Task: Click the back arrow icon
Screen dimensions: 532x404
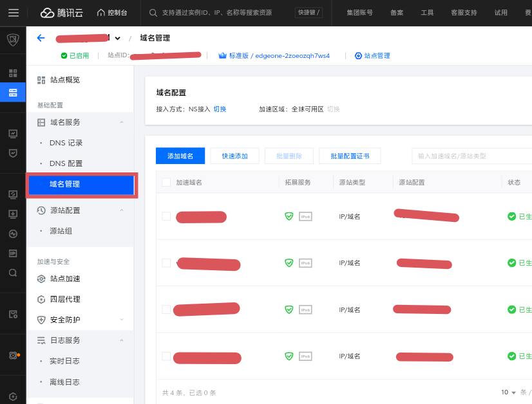Action: (41, 38)
